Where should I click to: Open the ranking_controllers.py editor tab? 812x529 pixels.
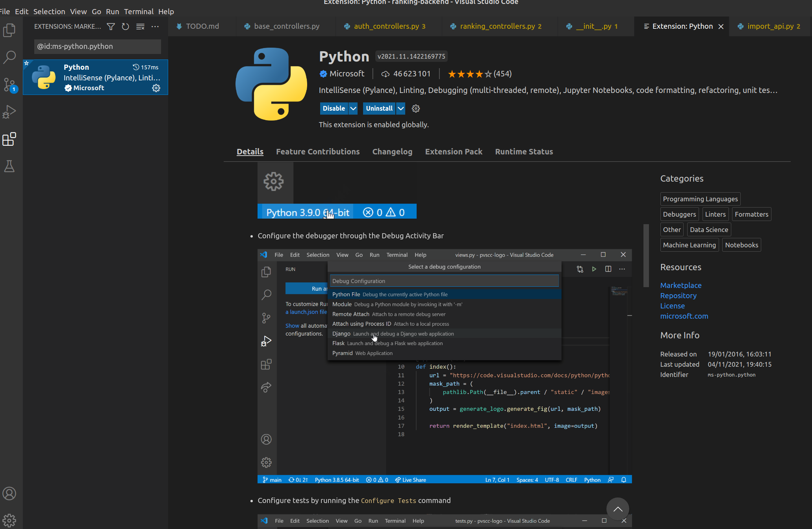[x=497, y=26]
